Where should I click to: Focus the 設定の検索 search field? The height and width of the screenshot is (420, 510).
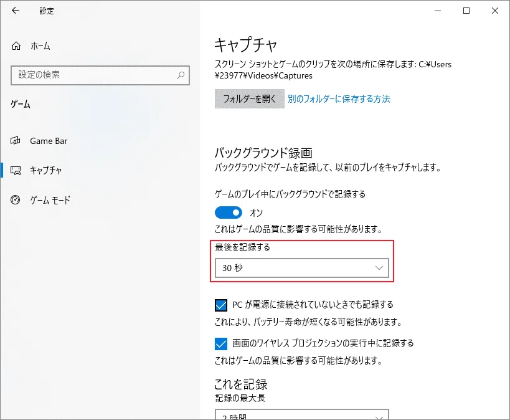click(x=100, y=75)
